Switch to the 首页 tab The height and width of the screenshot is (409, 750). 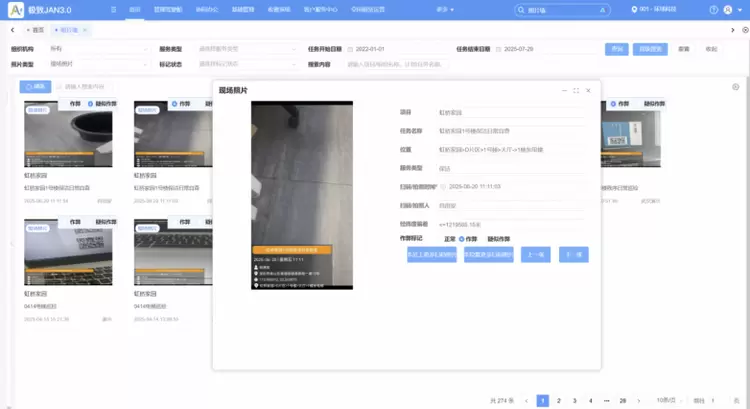tap(38, 29)
